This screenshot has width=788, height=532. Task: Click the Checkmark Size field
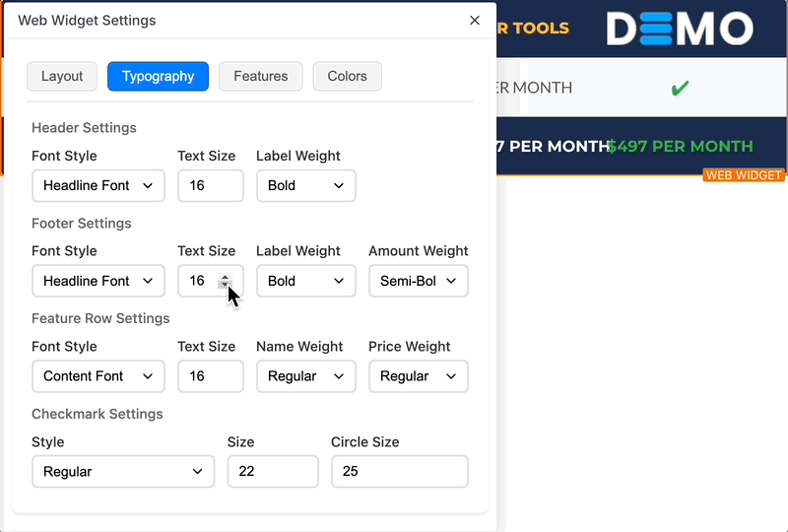click(x=273, y=471)
